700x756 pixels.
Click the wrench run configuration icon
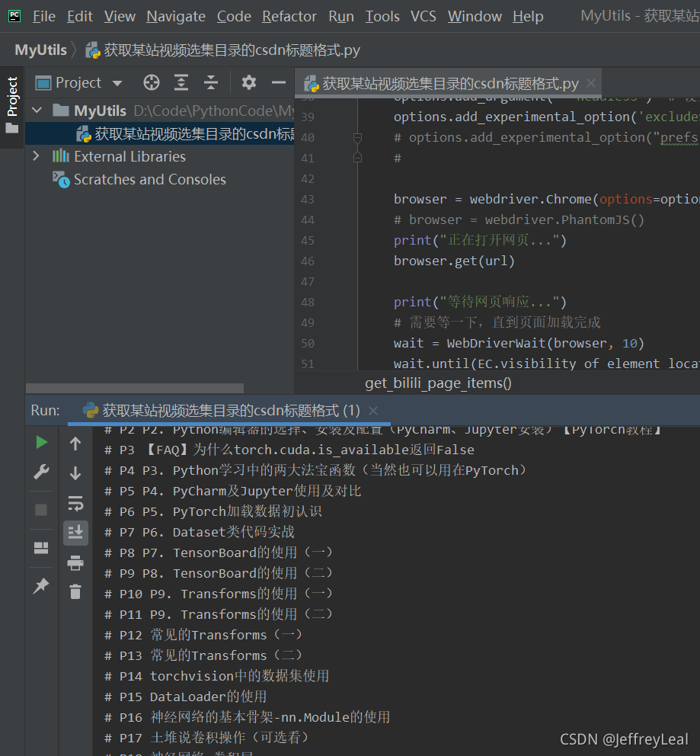tap(41, 472)
